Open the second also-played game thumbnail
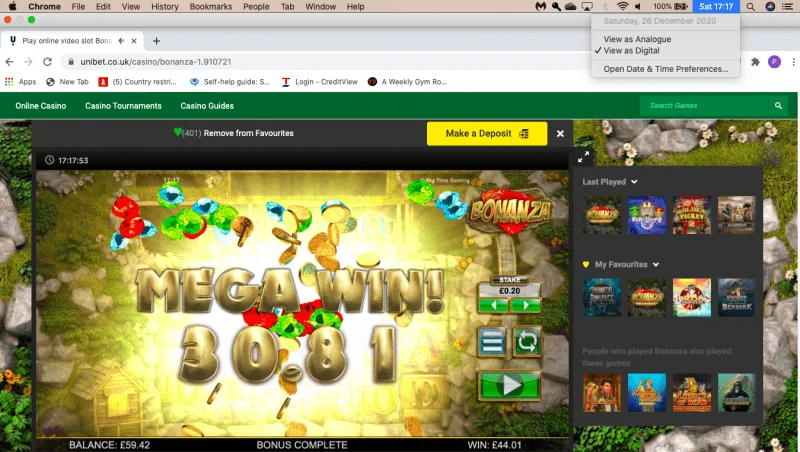 pos(647,392)
